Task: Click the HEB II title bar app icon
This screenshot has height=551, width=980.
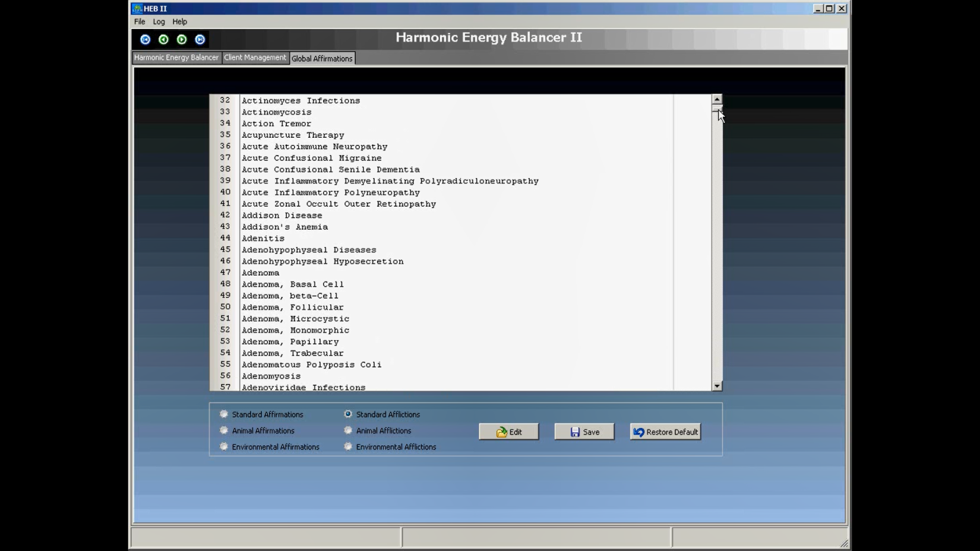Action: [x=137, y=8]
